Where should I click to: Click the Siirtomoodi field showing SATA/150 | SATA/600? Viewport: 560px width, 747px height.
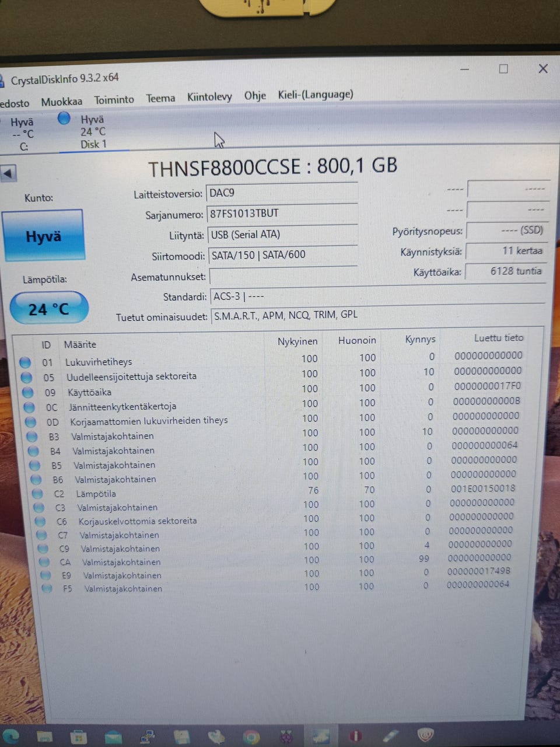point(283,255)
